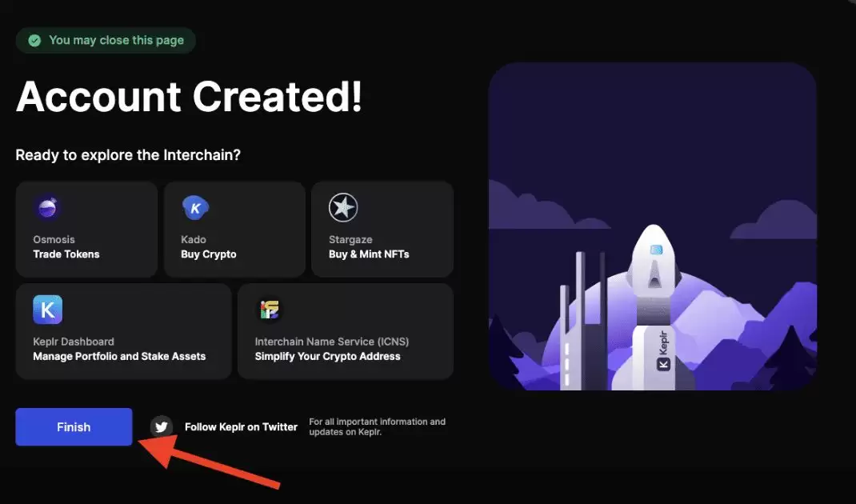Click the Ready to explore the Interchain text

pyautogui.click(x=128, y=155)
